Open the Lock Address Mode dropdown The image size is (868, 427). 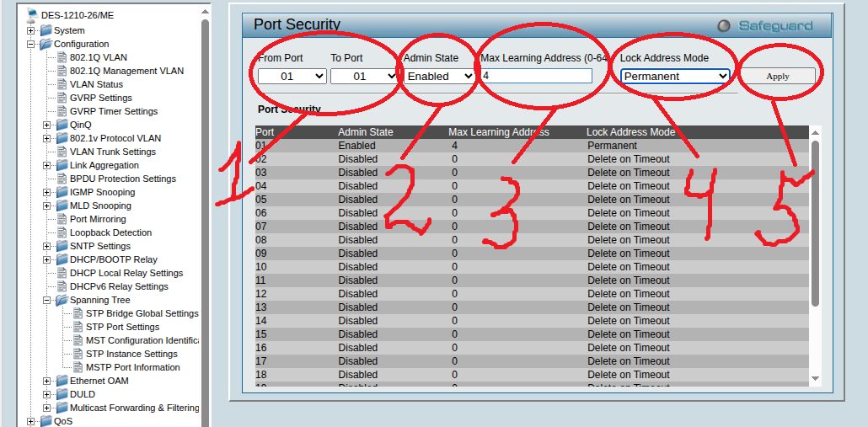[x=675, y=76]
